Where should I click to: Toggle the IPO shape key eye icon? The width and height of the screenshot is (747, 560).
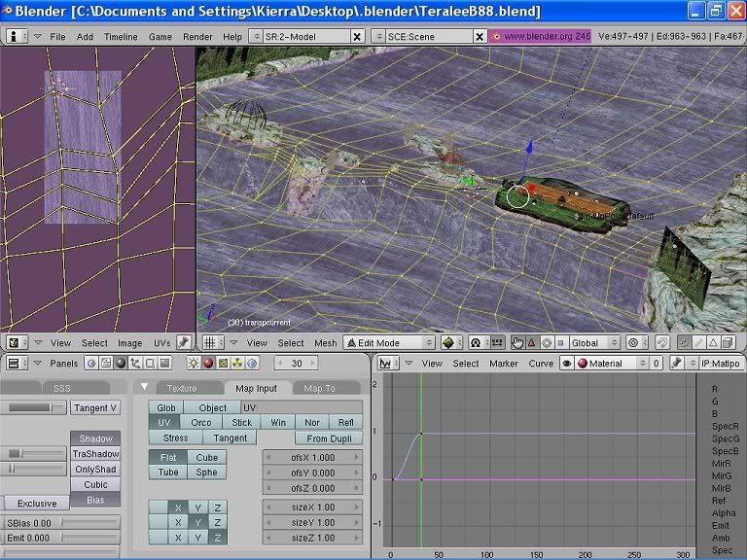coord(566,364)
